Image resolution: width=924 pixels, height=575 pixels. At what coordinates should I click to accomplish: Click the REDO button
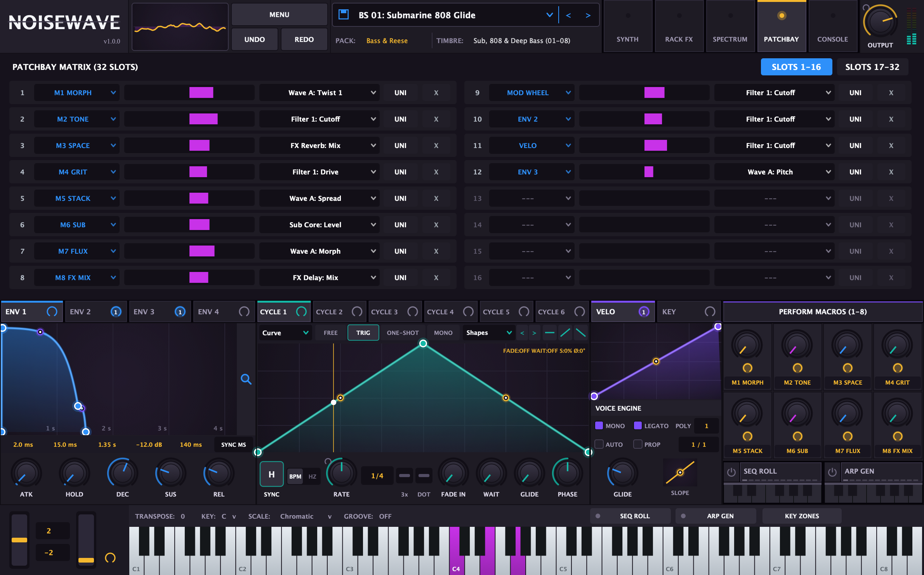(304, 39)
